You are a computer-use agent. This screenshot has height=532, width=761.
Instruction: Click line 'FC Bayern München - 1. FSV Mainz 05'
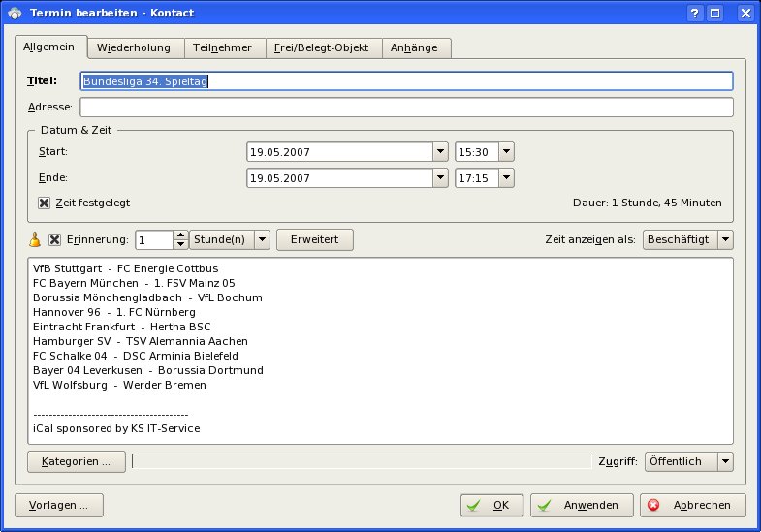click(134, 283)
